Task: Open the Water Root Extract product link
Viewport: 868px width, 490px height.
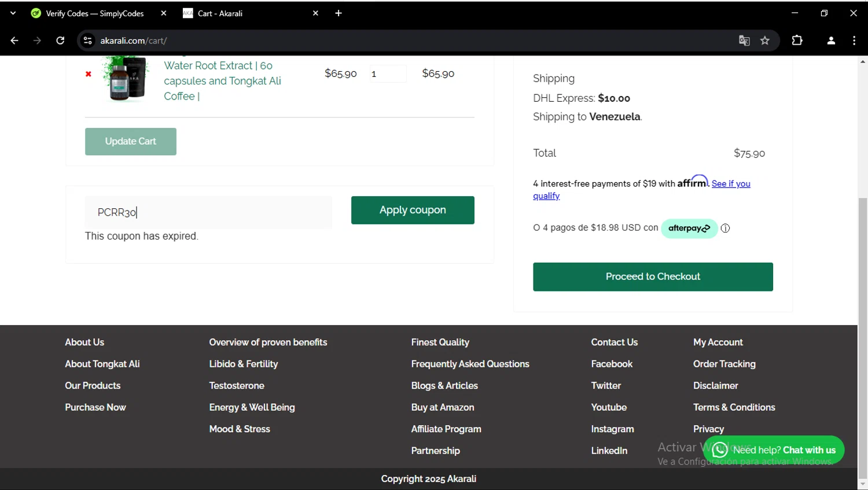Action: (x=223, y=80)
